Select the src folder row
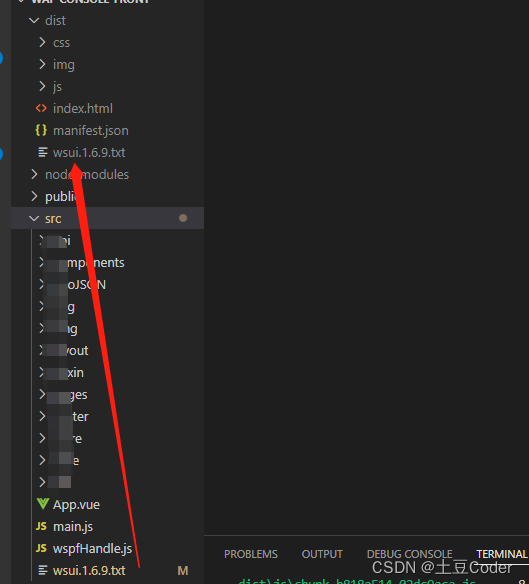 click(107, 218)
